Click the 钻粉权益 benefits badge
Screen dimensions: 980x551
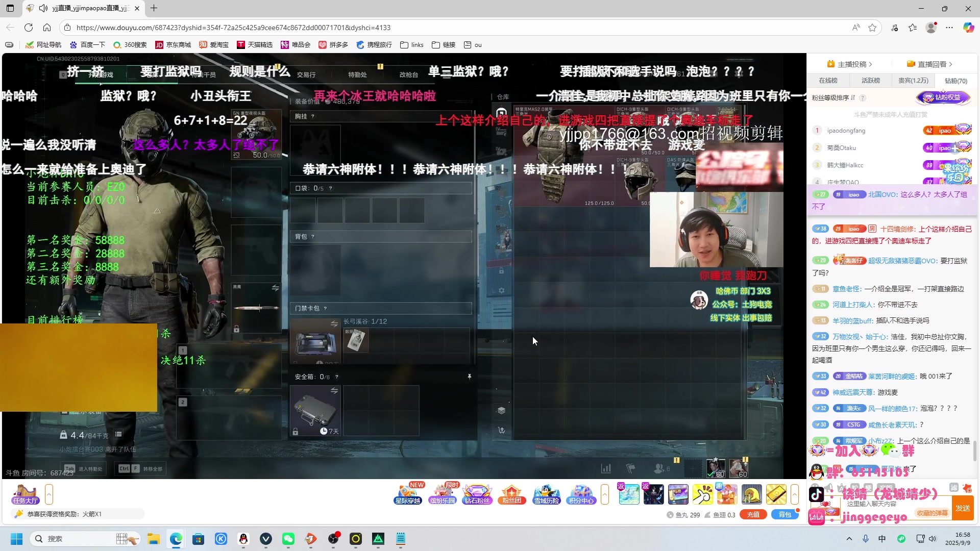click(x=943, y=97)
